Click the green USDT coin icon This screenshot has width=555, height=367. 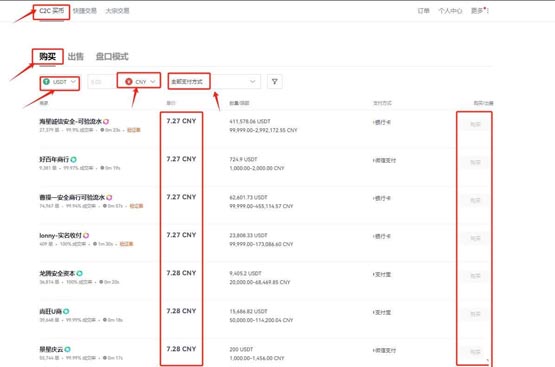(46, 82)
